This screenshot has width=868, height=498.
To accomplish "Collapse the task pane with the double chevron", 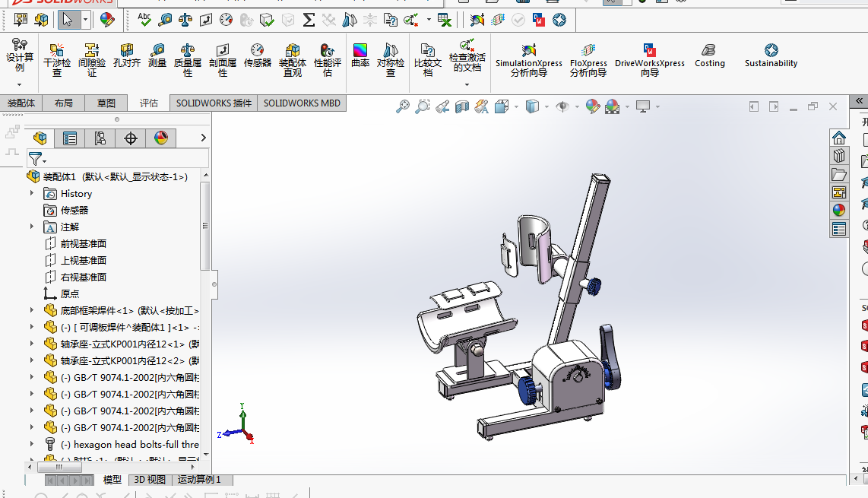I will (x=860, y=100).
